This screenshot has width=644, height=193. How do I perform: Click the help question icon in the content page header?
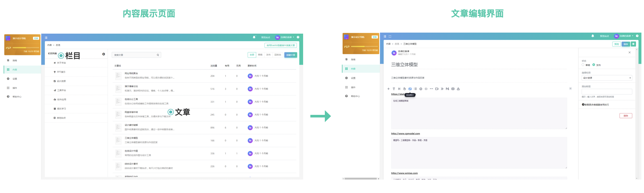tap(298, 37)
